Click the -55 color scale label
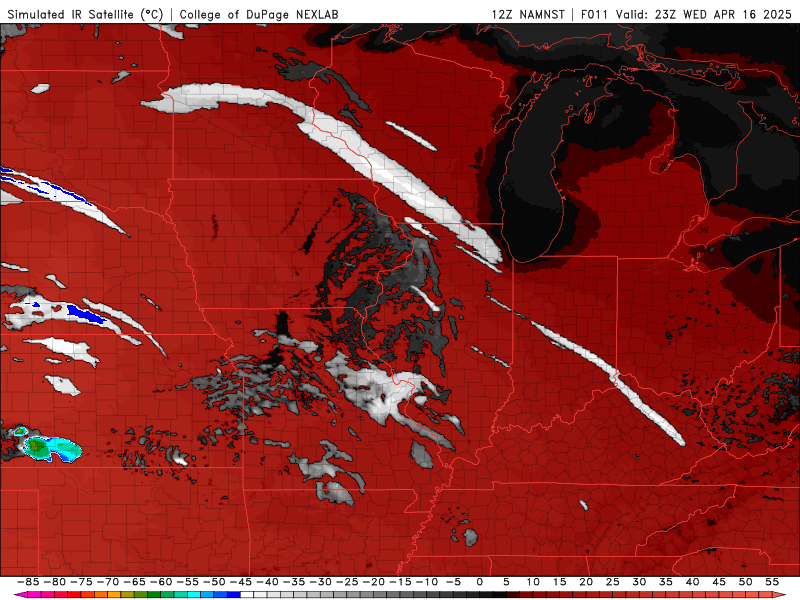Image resolution: width=800 pixels, height=600 pixels. point(186,582)
